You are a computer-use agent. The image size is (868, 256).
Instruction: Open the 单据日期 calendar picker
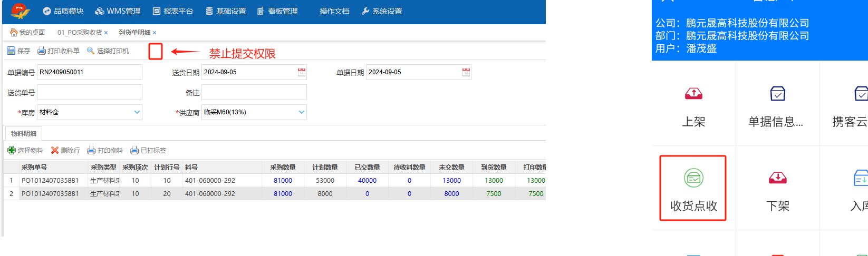466,72
